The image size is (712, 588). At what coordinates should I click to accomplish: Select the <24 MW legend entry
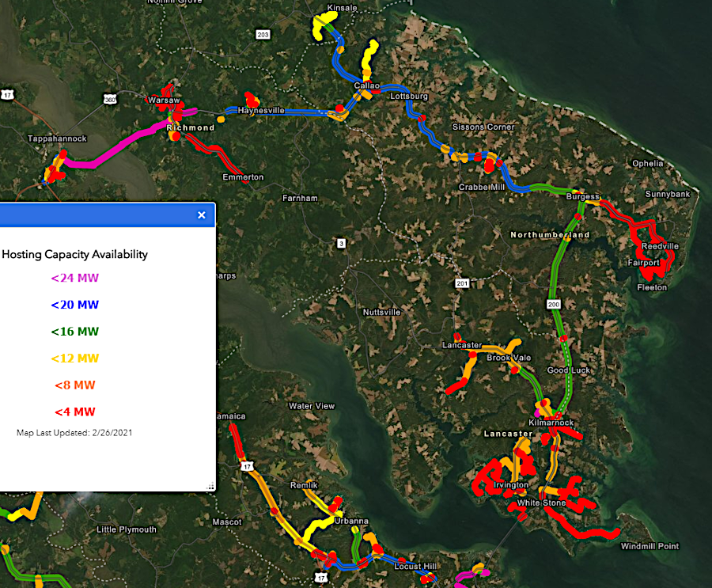point(75,278)
